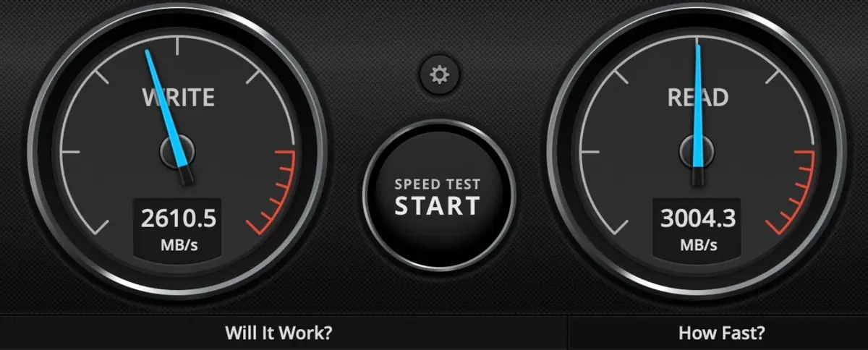Viewport: 868px width, 350px height.
Task: Click the 3004.3 read speed readout
Action: [x=698, y=218]
